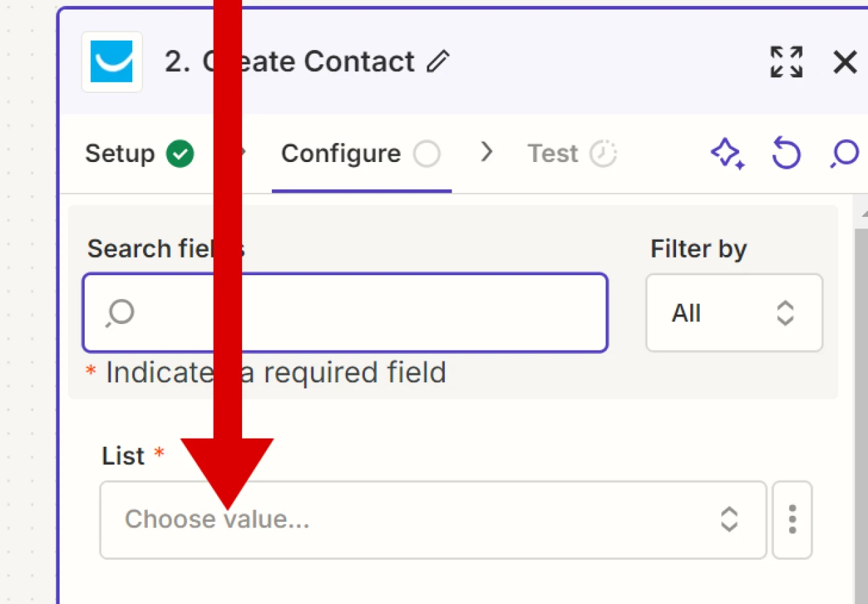Image resolution: width=868 pixels, height=604 pixels.
Task: Expand the panel to full screen
Action: [x=787, y=62]
